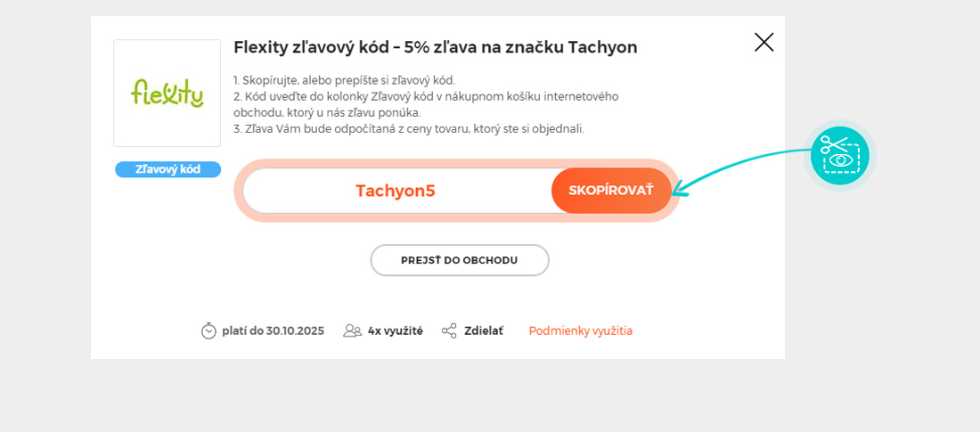The height and width of the screenshot is (432, 980).
Task: Click the Flexity zľavový kód heading
Action: coord(435,47)
